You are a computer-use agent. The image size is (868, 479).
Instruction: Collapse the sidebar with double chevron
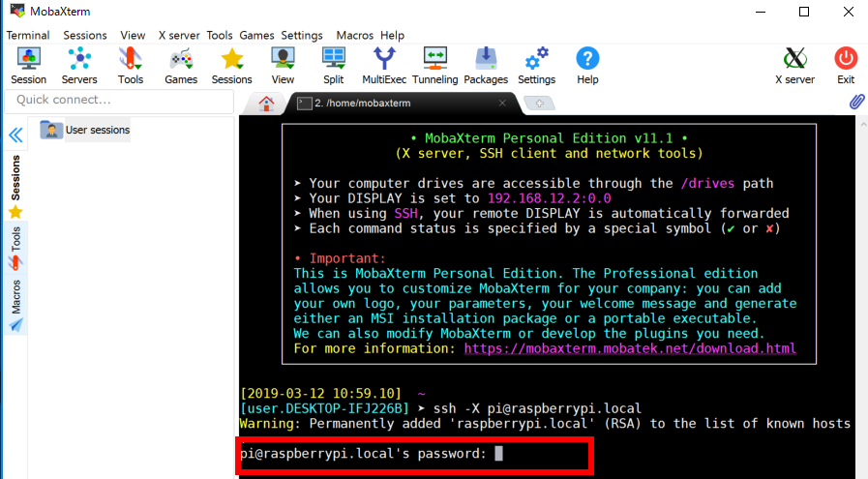[15, 135]
